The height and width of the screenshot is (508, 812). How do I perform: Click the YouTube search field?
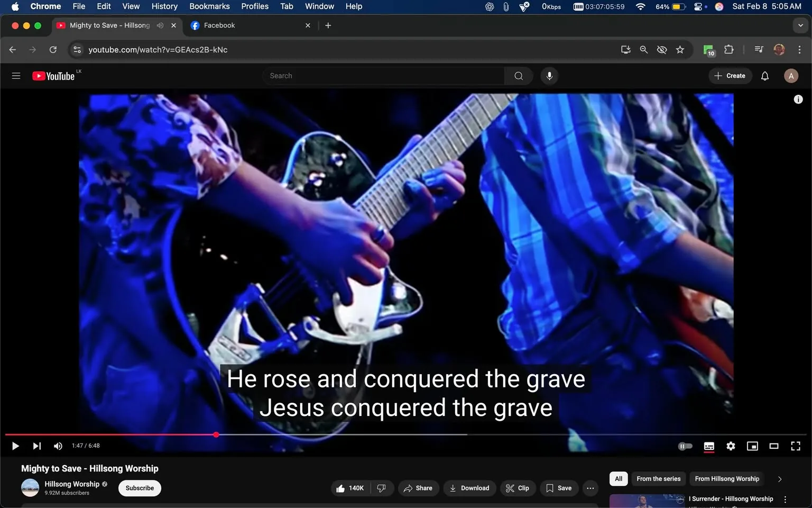pos(383,76)
